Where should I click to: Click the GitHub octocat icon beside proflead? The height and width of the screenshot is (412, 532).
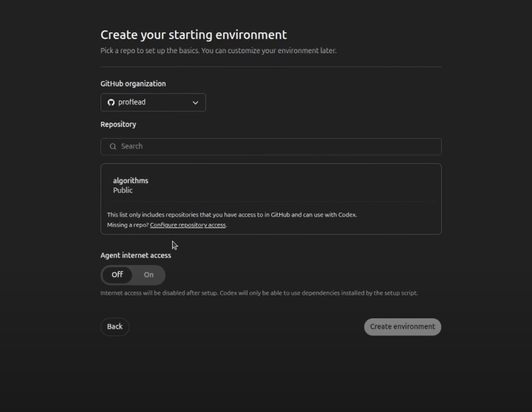[111, 103]
